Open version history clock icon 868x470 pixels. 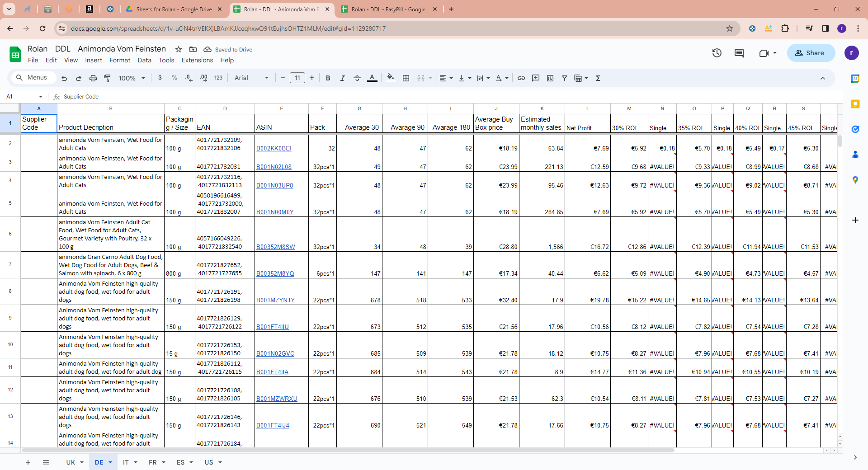[x=717, y=53]
